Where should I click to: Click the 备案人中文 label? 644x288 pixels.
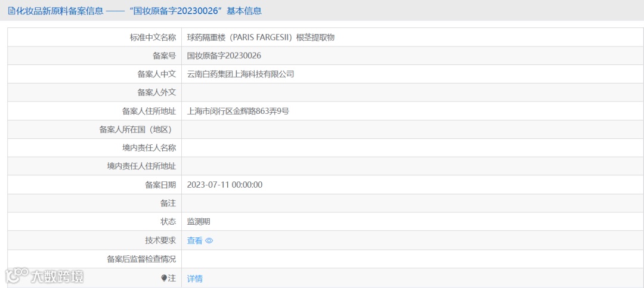pos(156,75)
